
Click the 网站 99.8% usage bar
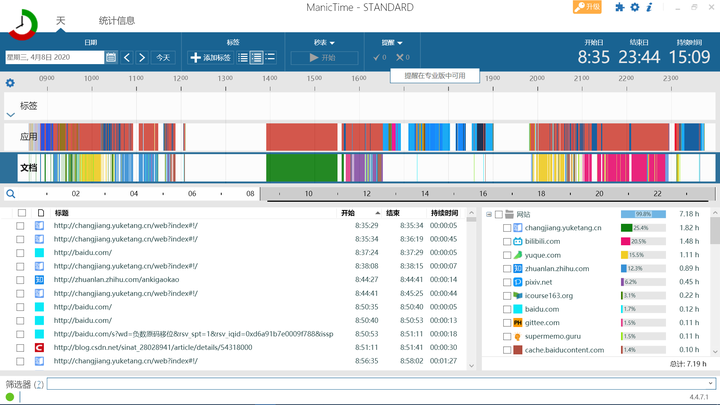coord(643,214)
